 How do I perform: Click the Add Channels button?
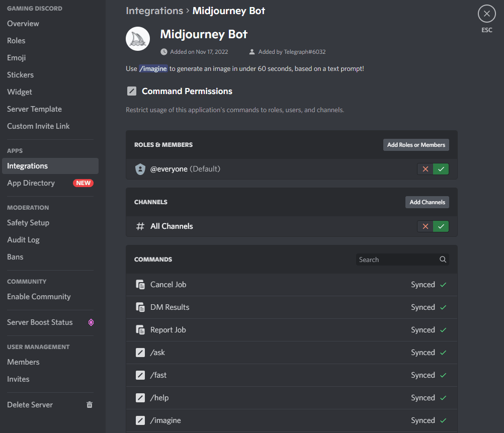(427, 202)
